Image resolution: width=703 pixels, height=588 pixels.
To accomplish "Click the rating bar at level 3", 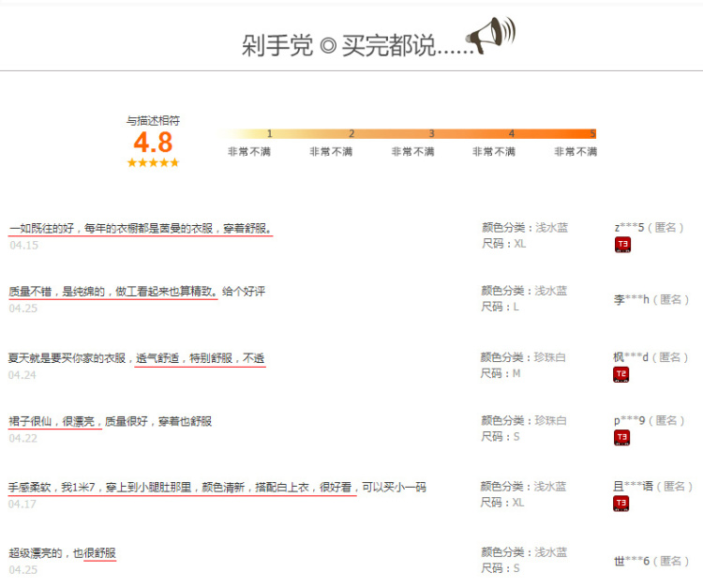I will [x=431, y=134].
